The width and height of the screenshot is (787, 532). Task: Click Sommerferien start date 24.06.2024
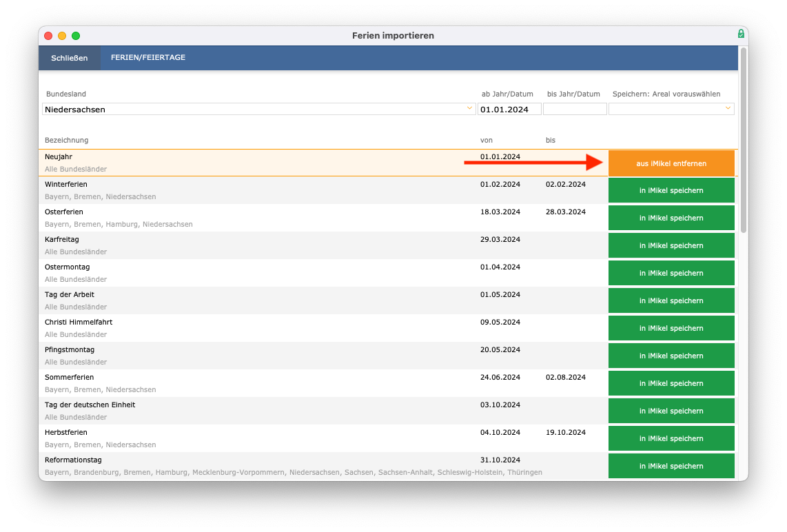(x=500, y=378)
